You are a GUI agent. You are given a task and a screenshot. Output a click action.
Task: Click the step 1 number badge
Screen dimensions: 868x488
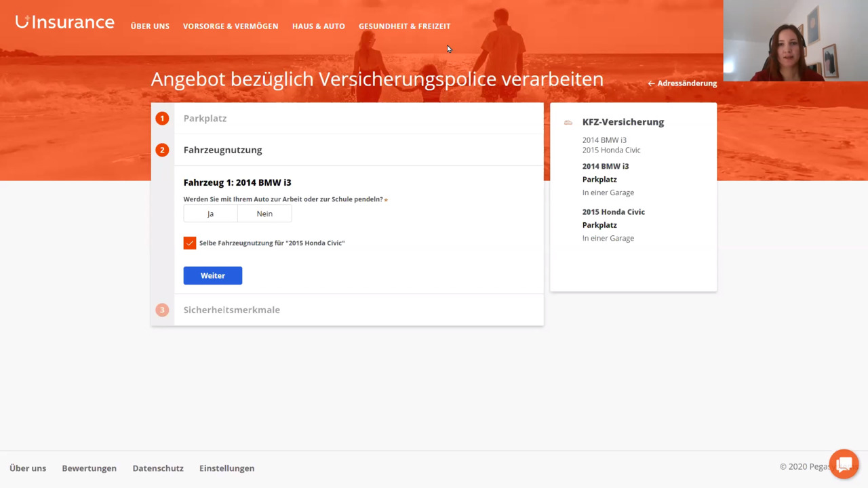pos(162,119)
